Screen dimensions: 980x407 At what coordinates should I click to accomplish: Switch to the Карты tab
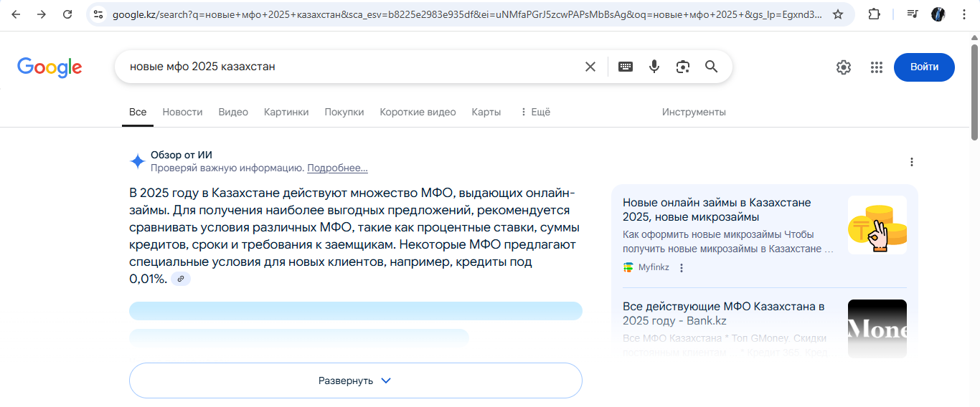[486, 112]
